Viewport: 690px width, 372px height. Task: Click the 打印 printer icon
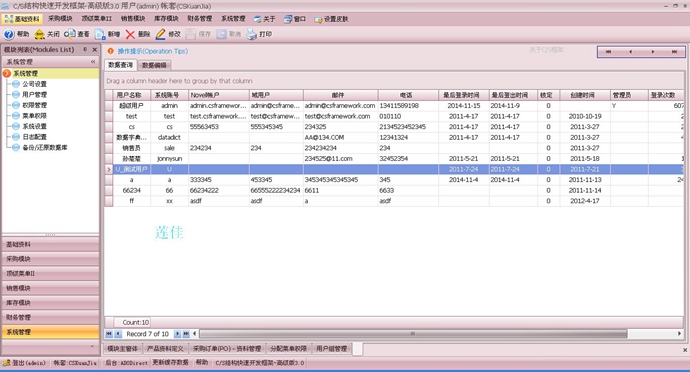(x=251, y=34)
